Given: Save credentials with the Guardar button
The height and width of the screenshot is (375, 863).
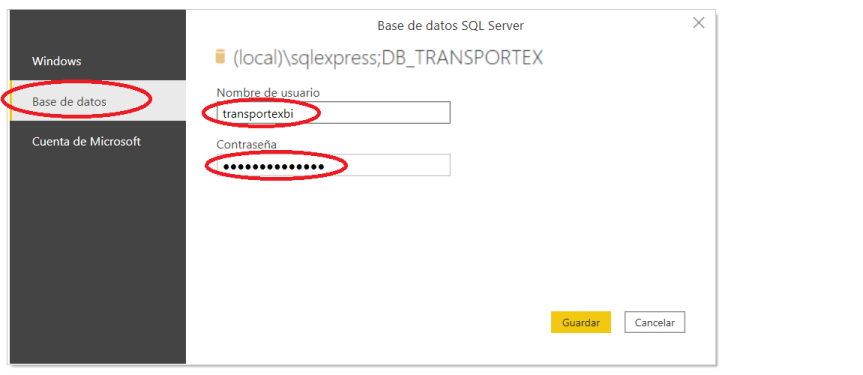Looking at the screenshot, I should [581, 322].
